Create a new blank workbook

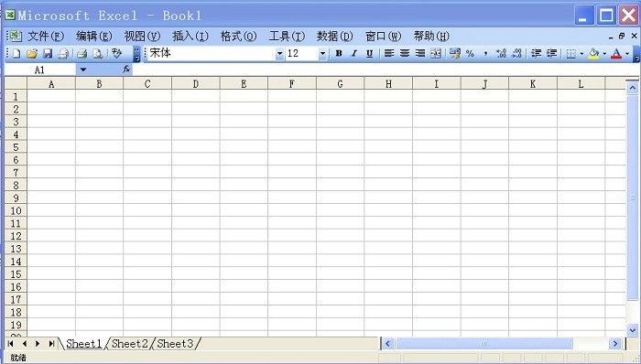(16, 53)
